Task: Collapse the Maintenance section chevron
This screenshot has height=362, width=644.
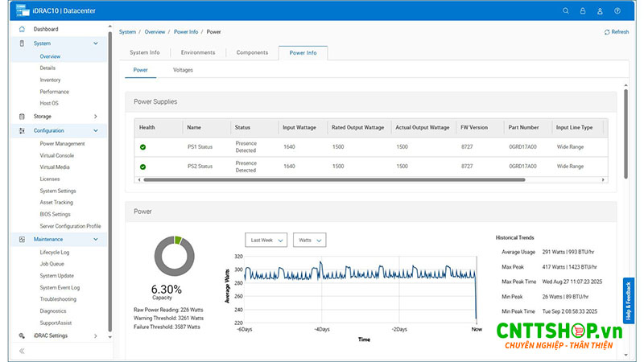Action: click(96, 240)
